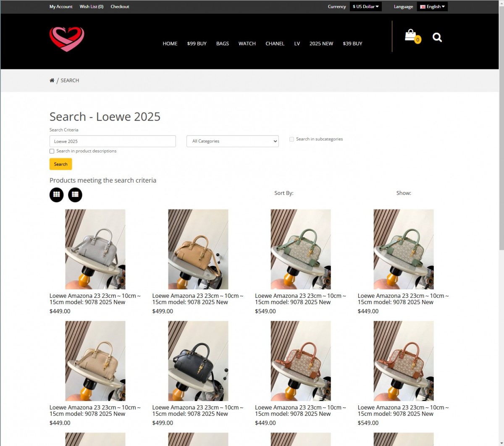Open the CHANEL menu
504x446 pixels.
(x=275, y=44)
